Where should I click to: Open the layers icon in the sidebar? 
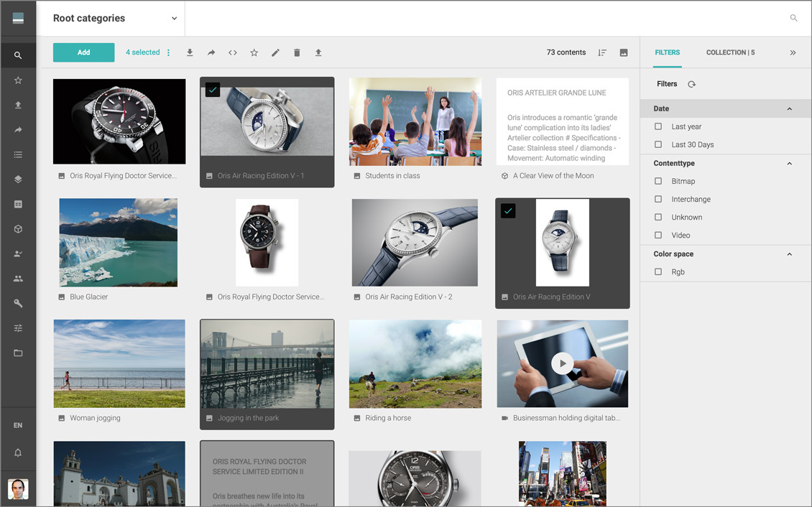(18, 180)
